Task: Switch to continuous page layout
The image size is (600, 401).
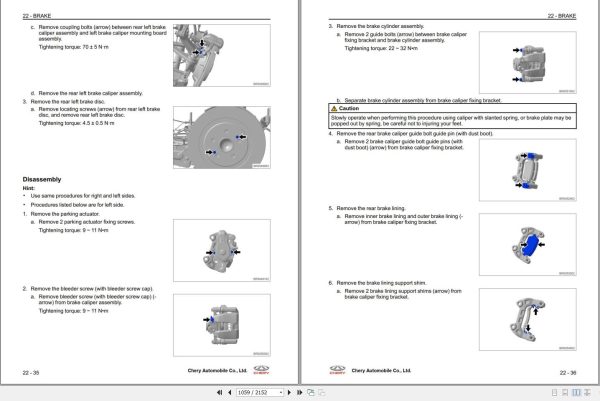Action: [565, 393]
